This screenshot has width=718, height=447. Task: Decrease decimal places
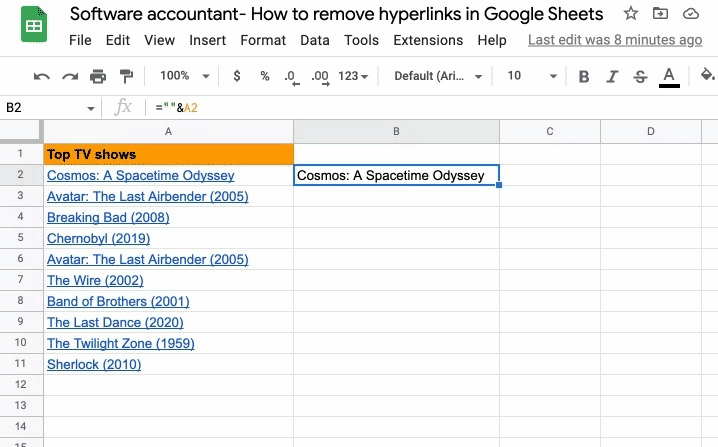tap(291, 77)
